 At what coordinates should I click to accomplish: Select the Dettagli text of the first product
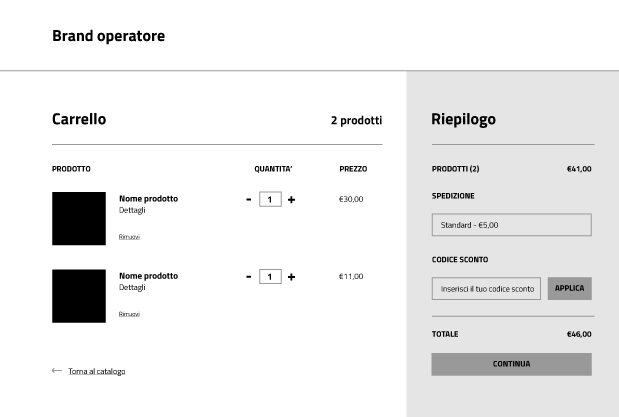click(132, 210)
